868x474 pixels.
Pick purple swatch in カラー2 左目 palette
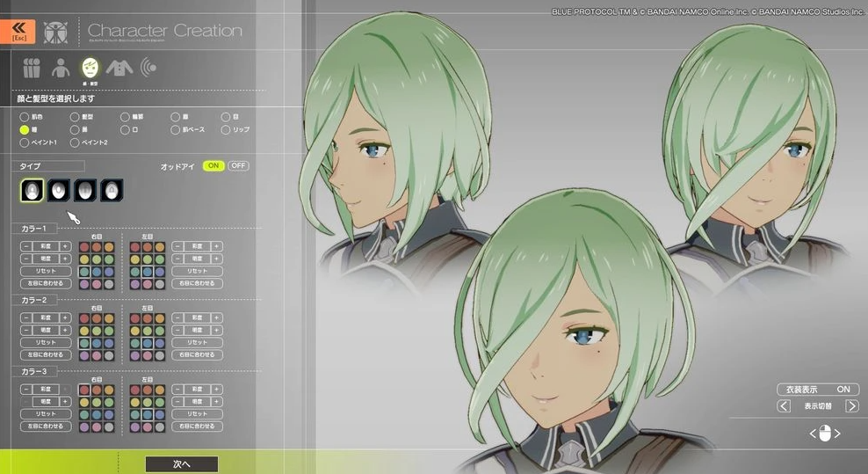coord(135,355)
